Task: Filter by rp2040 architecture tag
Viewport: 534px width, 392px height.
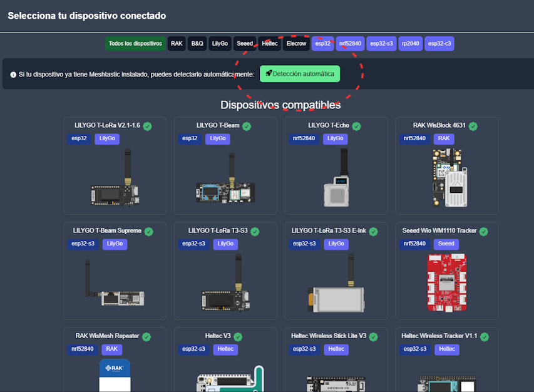Action: coord(411,44)
